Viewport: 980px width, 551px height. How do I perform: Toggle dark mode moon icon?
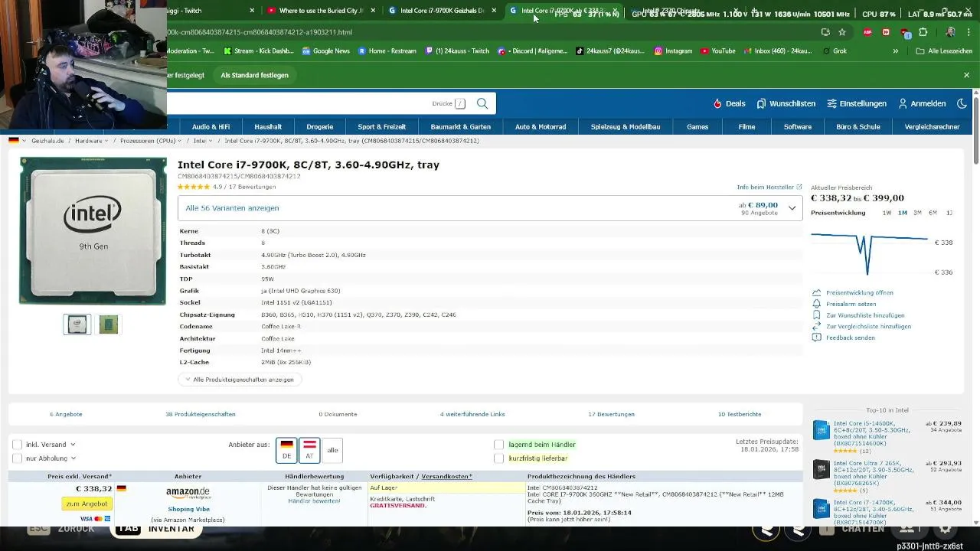click(962, 103)
